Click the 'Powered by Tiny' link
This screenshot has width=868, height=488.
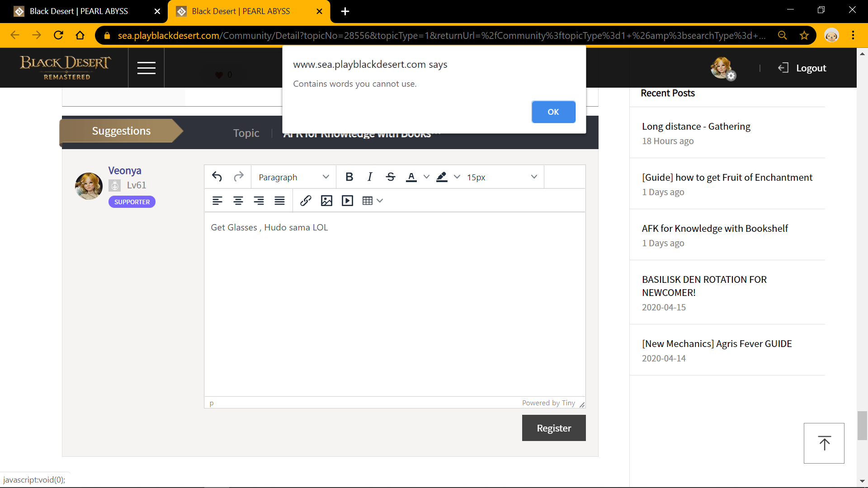(x=548, y=403)
